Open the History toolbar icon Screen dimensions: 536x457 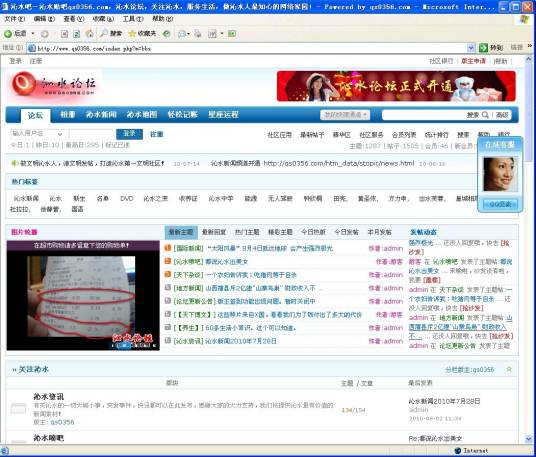[166, 33]
